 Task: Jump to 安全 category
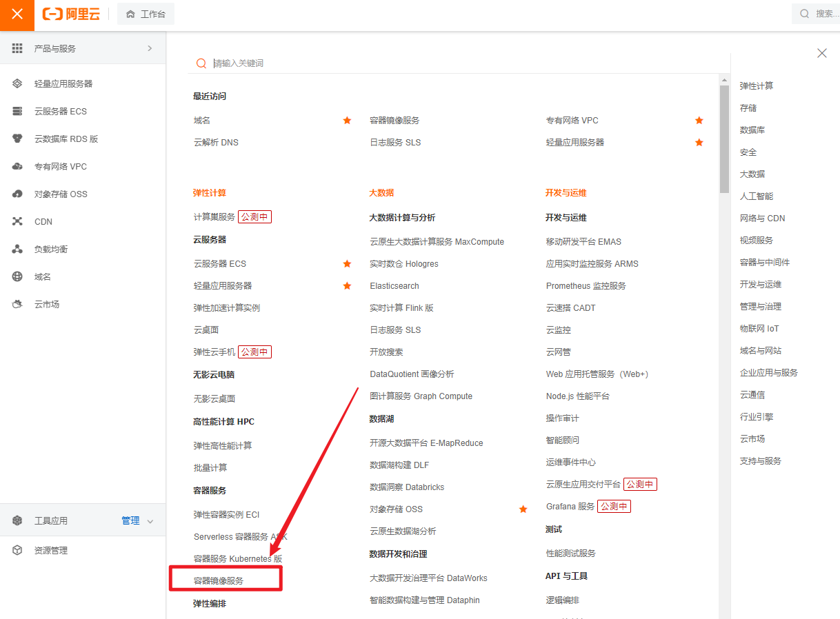[748, 152]
